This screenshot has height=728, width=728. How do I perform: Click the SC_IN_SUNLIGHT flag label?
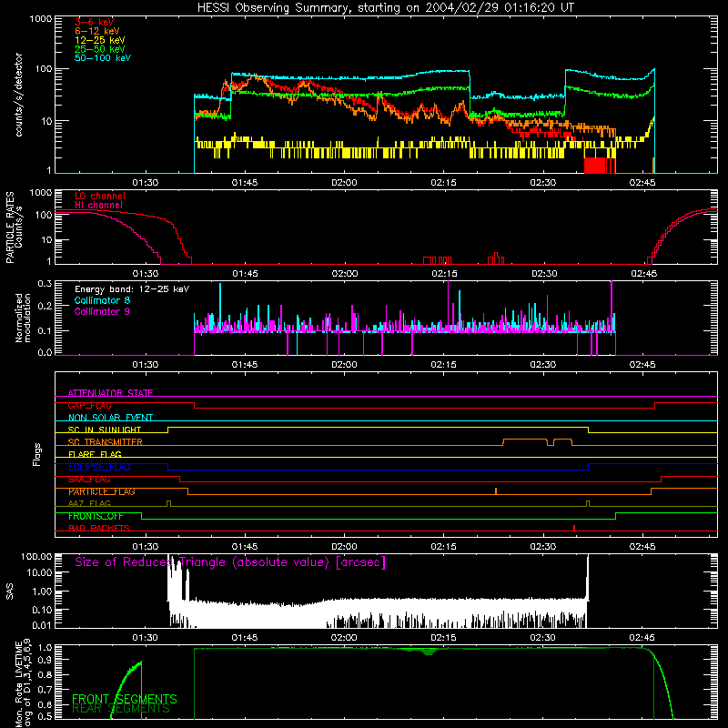(105, 430)
